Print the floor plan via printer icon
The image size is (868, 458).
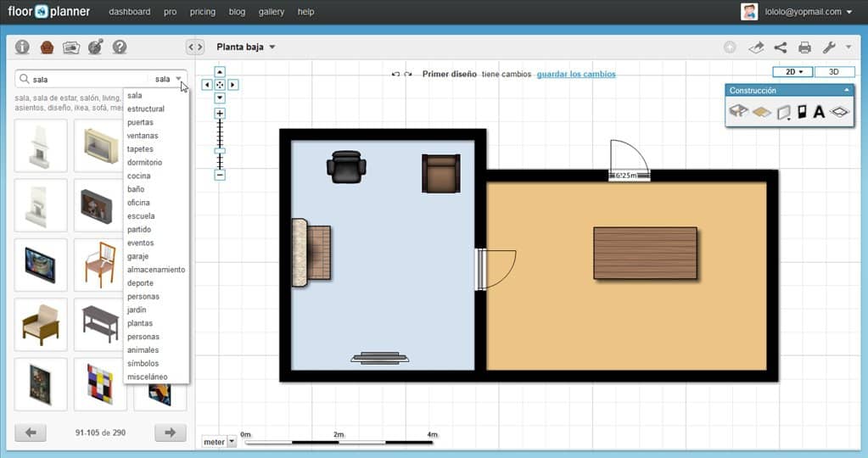point(805,47)
